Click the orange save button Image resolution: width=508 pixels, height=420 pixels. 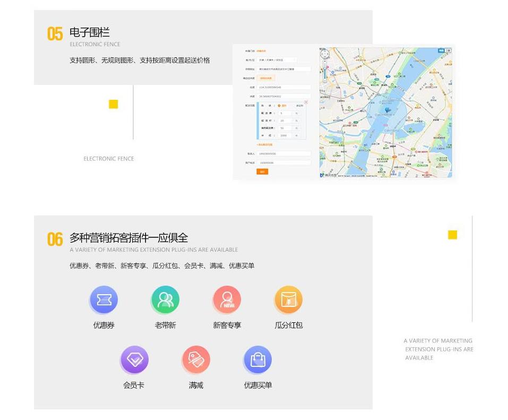coord(262,172)
